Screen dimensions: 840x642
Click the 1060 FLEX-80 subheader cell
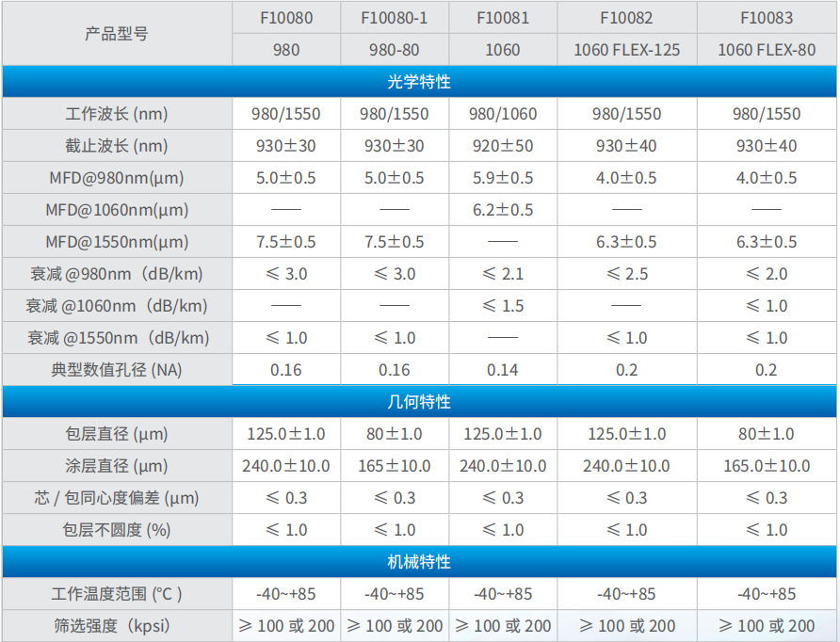(x=766, y=49)
